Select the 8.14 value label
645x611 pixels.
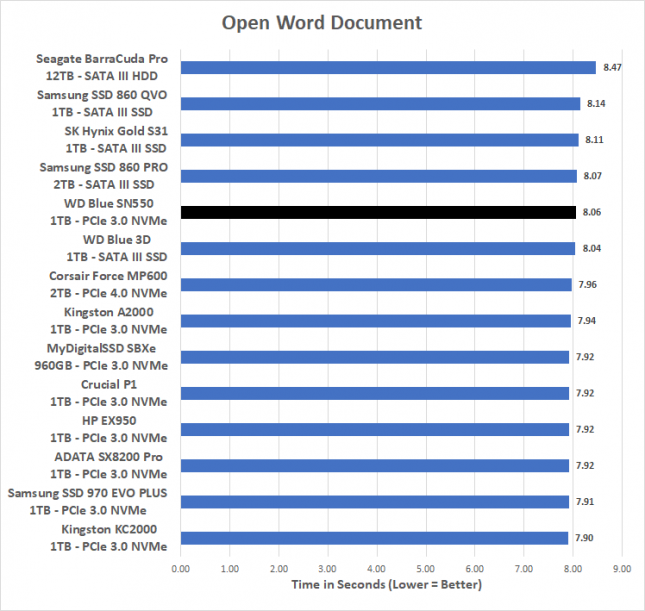596,104
